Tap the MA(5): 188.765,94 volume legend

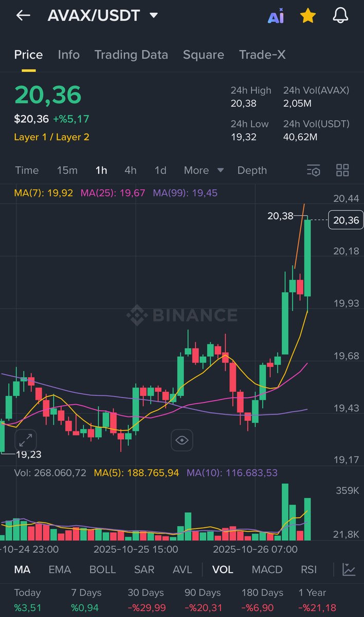click(x=136, y=473)
